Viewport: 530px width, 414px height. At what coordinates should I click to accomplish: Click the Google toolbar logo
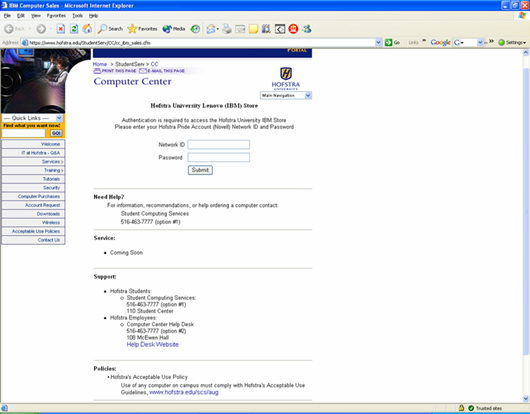coord(440,43)
